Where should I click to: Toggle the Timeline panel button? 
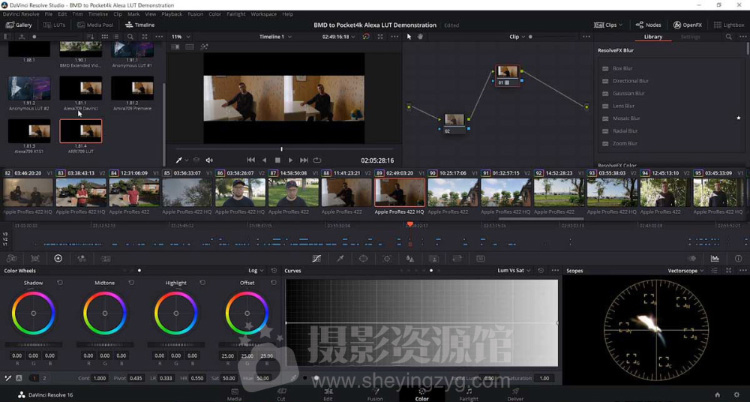pyautogui.click(x=141, y=25)
